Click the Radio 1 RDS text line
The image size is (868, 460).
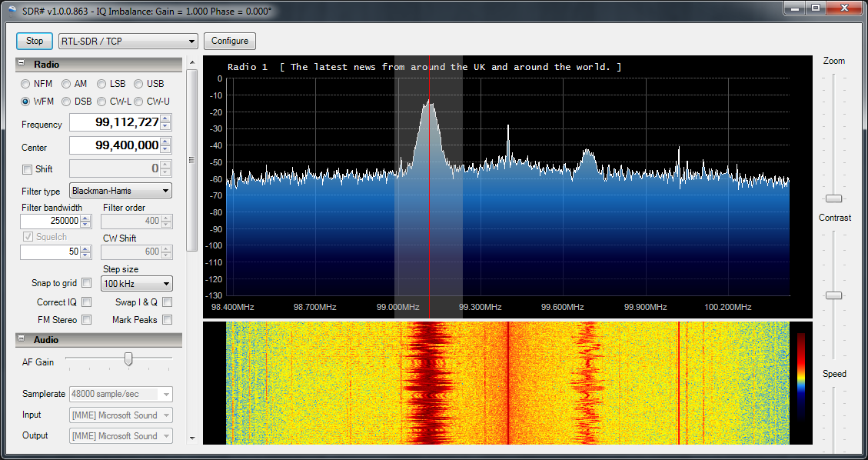point(424,67)
